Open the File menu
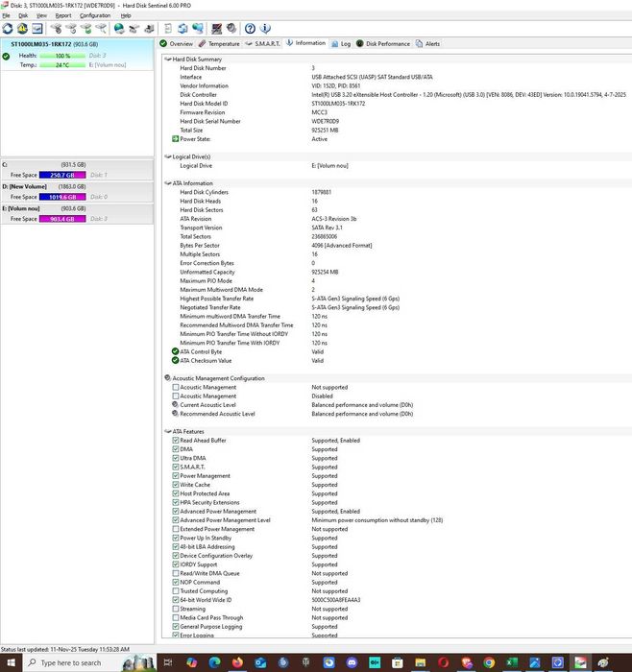This screenshot has height=672, width=632. (6, 15)
